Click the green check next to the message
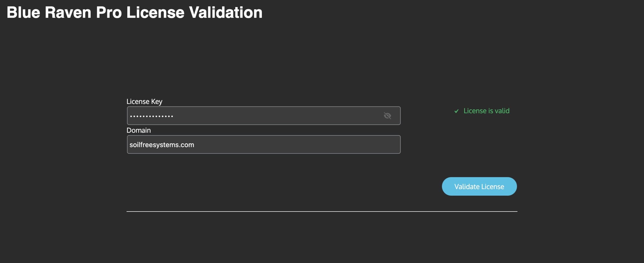 [456, 111]
